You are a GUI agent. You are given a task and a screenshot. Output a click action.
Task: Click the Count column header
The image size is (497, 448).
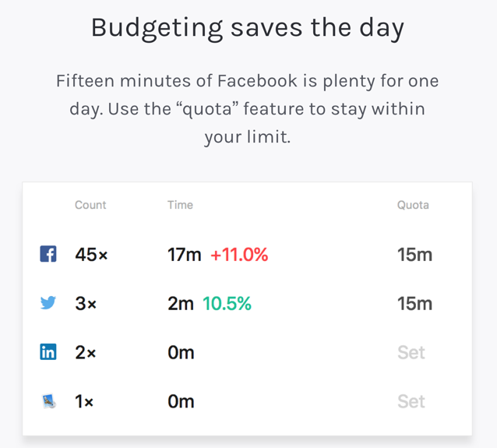click(x=90, y=205)
